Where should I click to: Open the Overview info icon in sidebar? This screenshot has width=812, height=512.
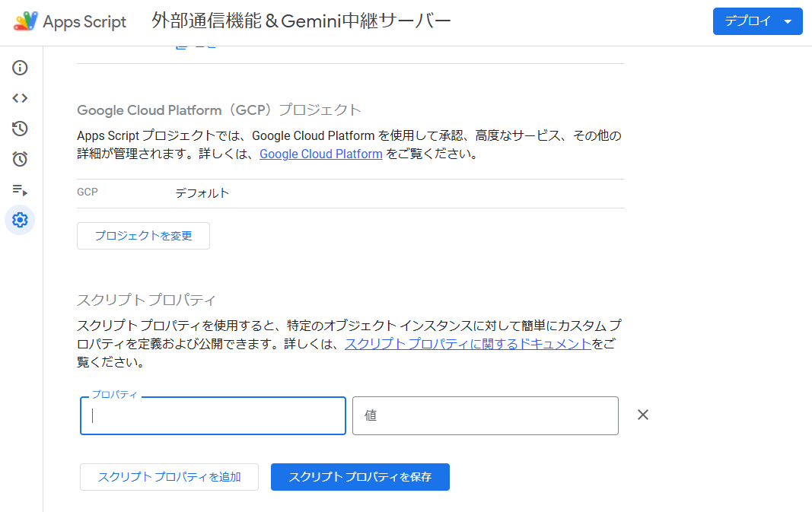[x=20, y=68]
